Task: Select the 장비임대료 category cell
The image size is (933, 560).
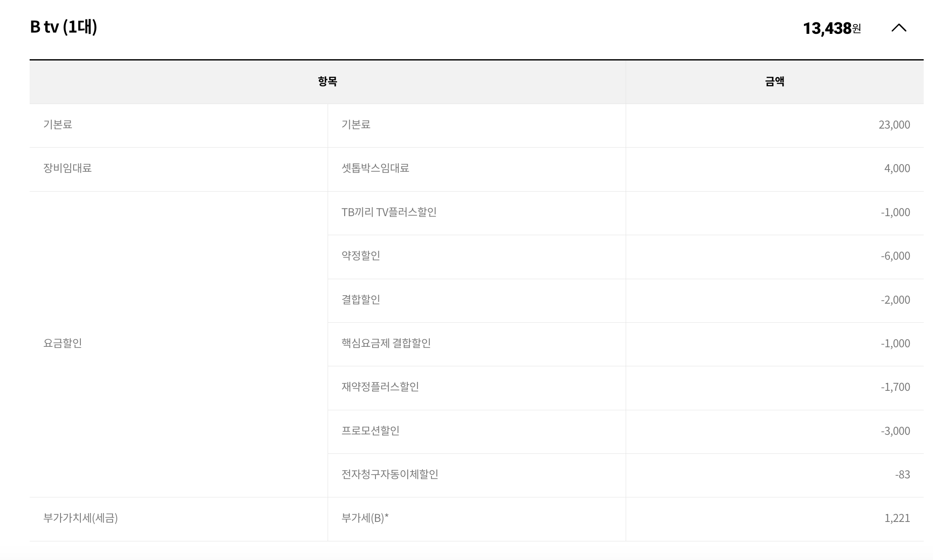Action: click(67, 168)
